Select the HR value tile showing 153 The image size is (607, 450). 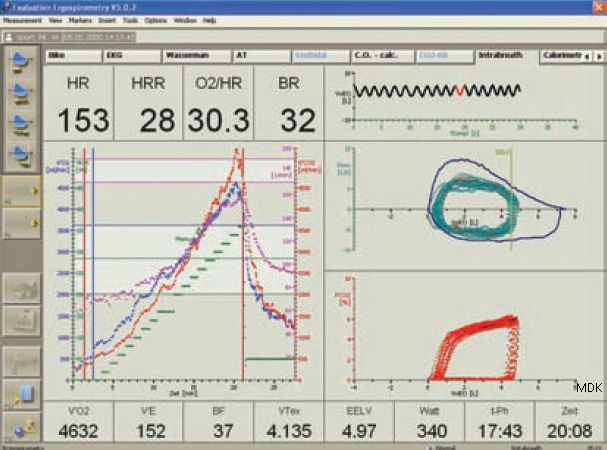[x=79, y=103]
